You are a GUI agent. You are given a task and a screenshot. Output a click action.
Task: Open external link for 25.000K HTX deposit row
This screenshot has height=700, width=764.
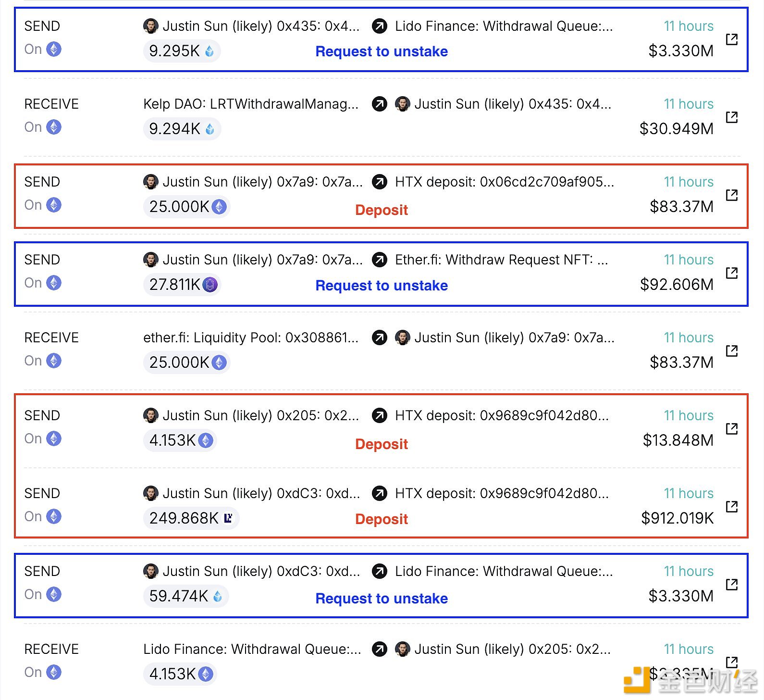[731, 195]
